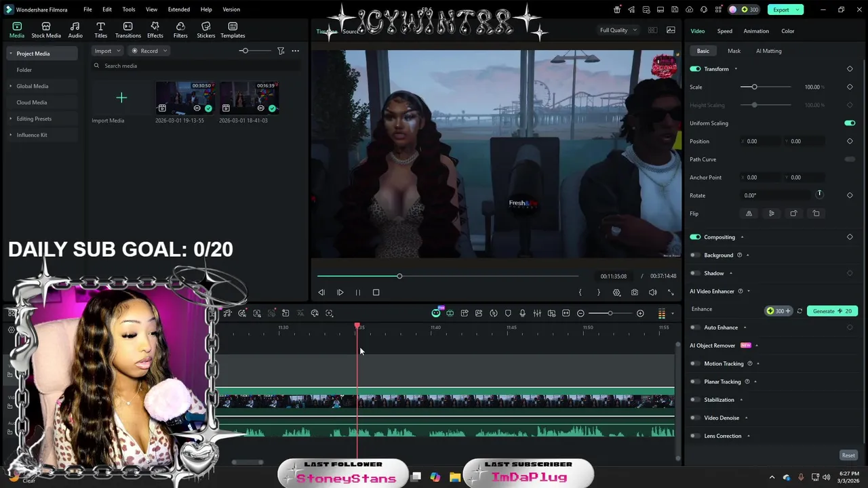
Task: Add keyframe for Scale
Action: tap(850, 87)
